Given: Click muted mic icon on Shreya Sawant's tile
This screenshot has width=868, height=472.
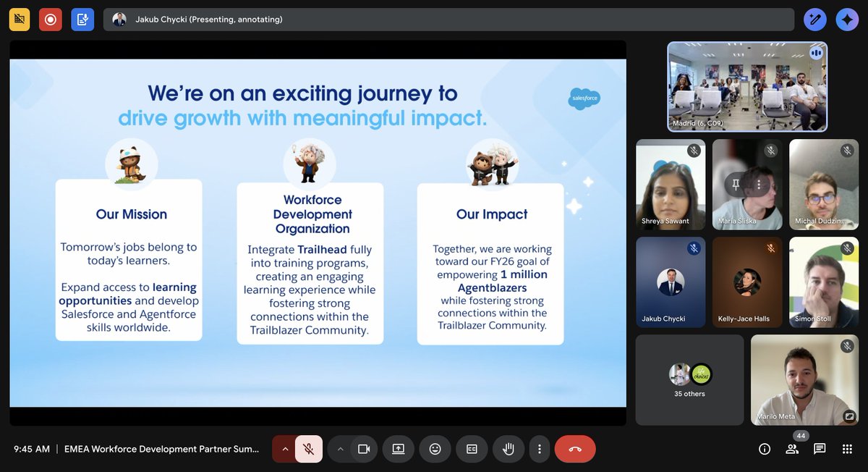Looking at the screenshot, I should coord(694,151).
